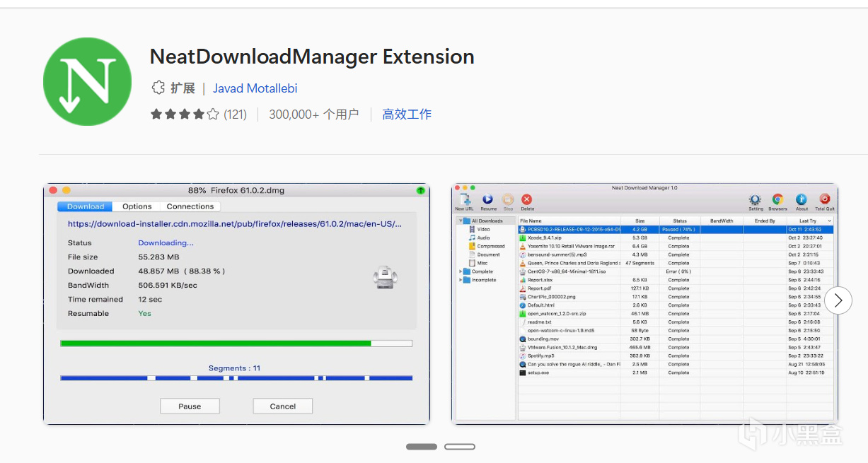Select the Spotify.mp3 file row
868x463 pixels.
(677, 356)
